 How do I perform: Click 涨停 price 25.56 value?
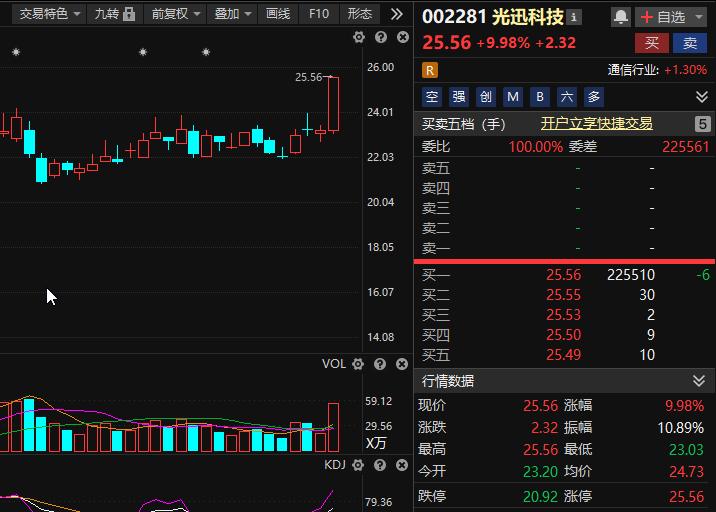tap(686, 496)
